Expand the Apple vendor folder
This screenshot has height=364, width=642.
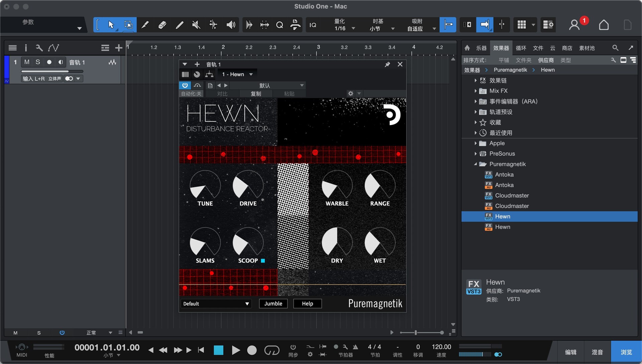475,143
